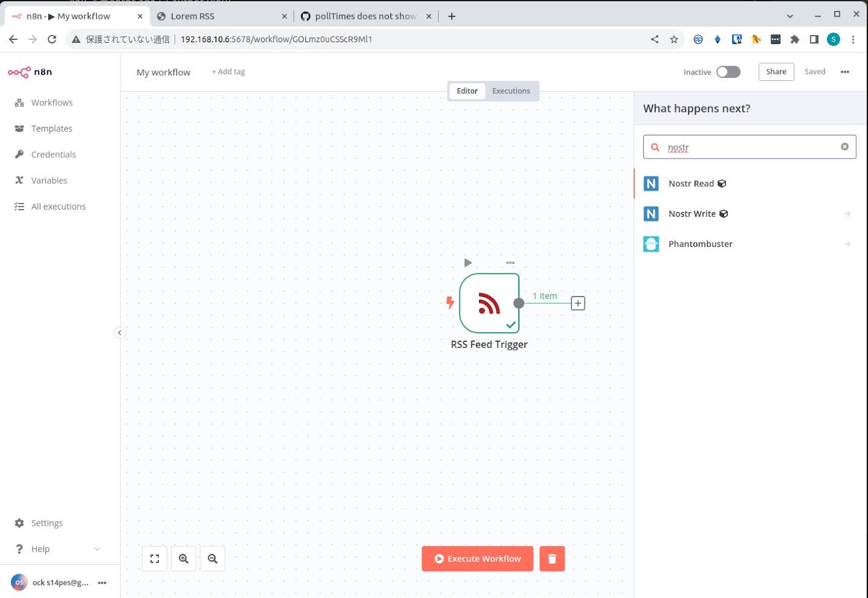Expand Phantombuster actions arrow
The image size is (868, 598).
(847, 244)
